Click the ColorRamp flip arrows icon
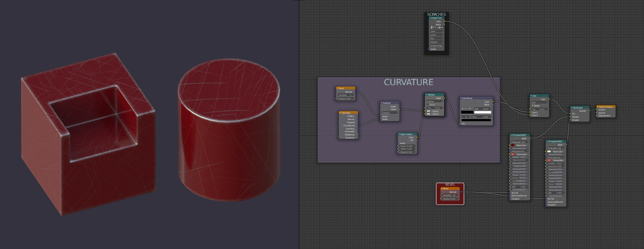 coord(470,108)
